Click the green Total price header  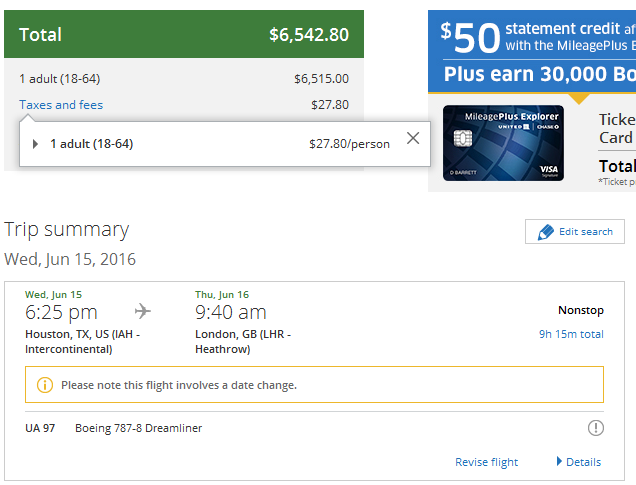pyautogui.click(x=184, y=34)
